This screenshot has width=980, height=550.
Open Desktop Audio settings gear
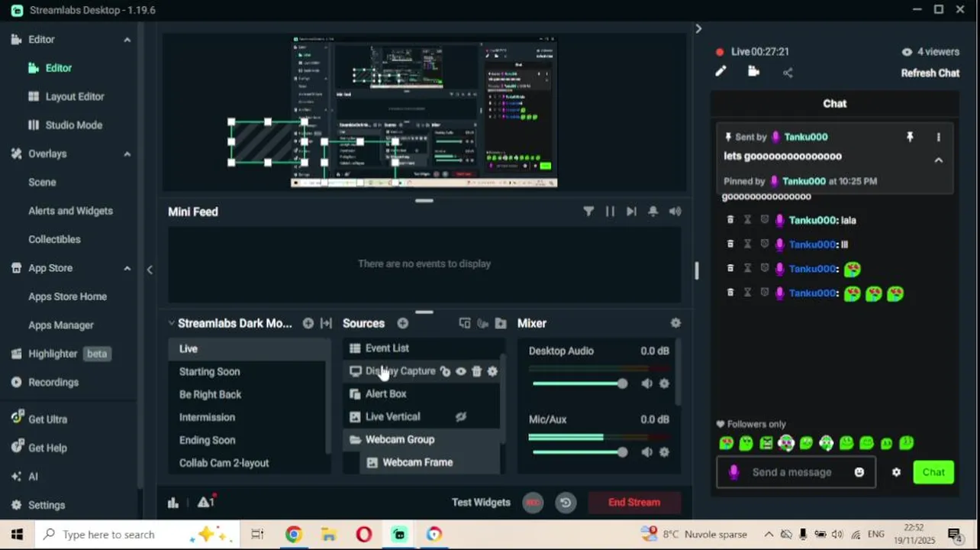664,383
